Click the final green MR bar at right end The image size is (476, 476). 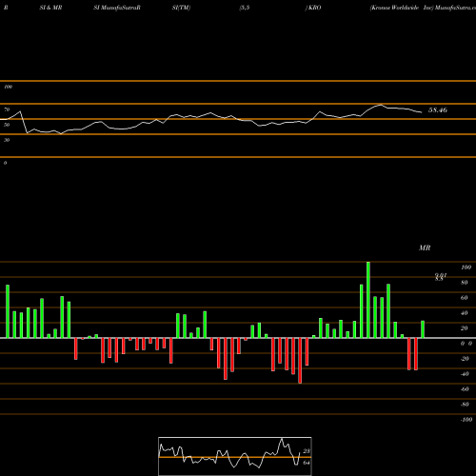[423, 329]
